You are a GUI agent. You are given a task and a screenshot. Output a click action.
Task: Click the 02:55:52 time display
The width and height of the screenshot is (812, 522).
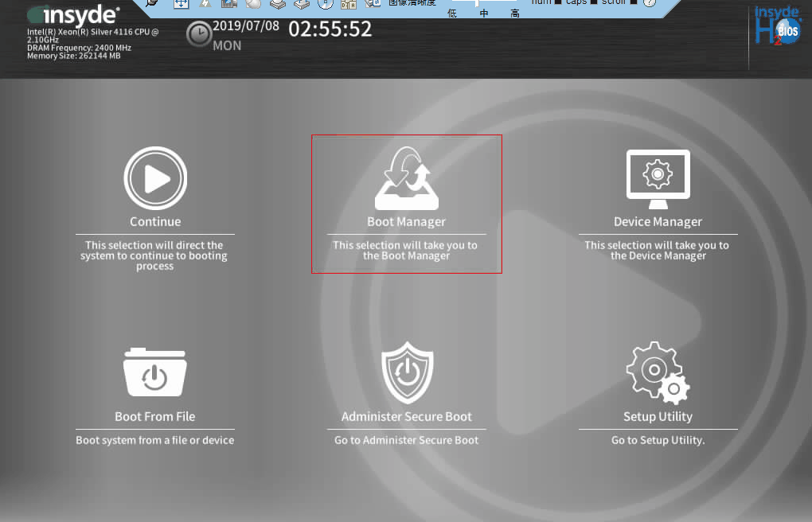[x=330, y=30]
